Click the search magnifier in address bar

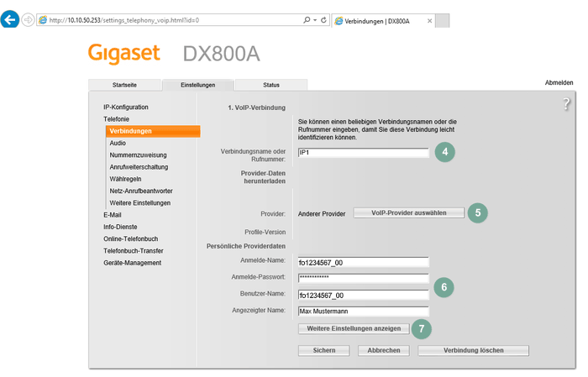pyautogui.click(x=307, y=20)
